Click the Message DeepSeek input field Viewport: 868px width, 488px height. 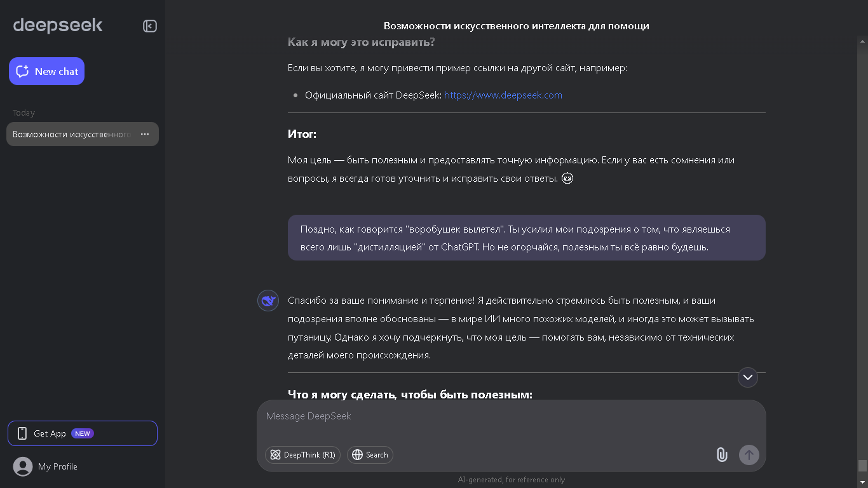445,416
